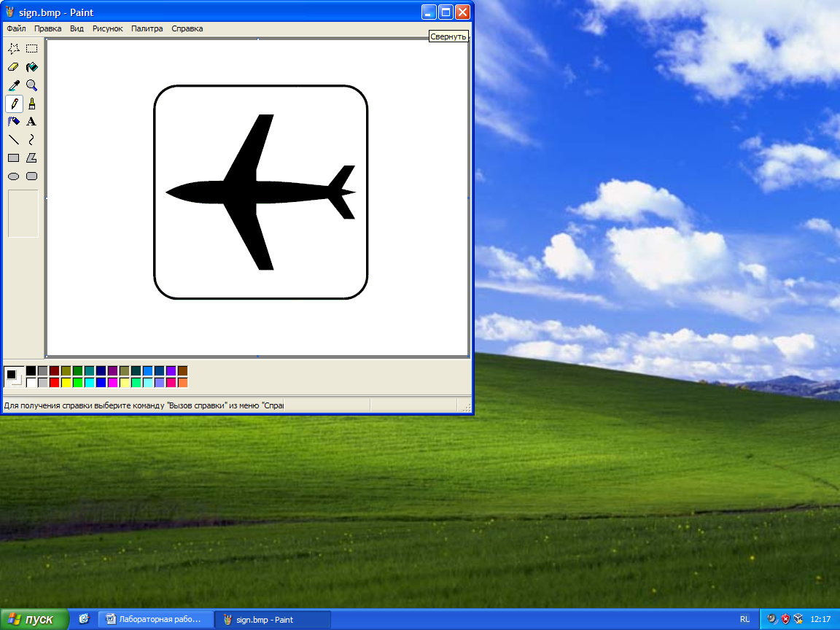Click the Paint icon in the title bar
This screenshot has height=630, width=840.
pos(10,12)
